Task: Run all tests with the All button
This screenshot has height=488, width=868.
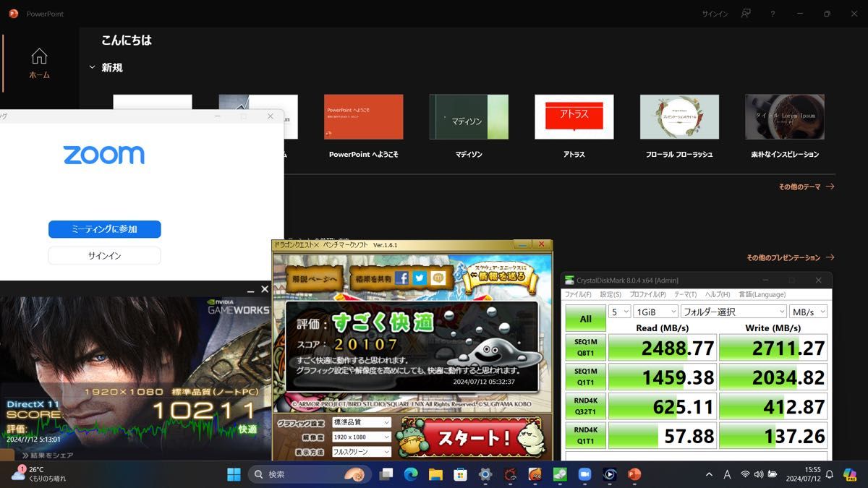Action: 585,319
